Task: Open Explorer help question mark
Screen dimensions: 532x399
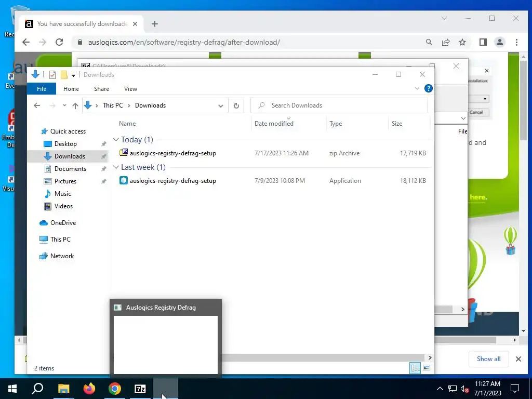Action: (429, 88)
